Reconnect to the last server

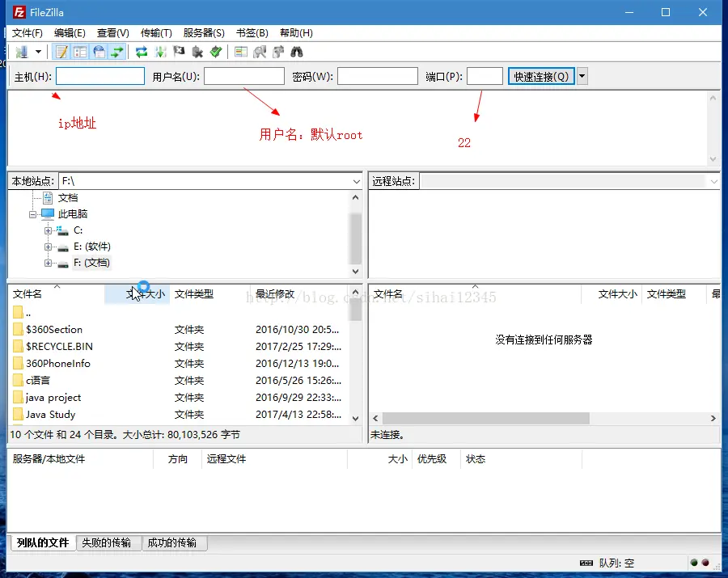(x=216, y=52)
